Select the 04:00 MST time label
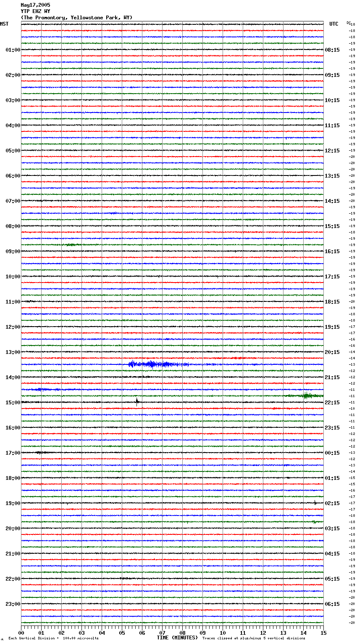357x644 pixels. (13, 126)
